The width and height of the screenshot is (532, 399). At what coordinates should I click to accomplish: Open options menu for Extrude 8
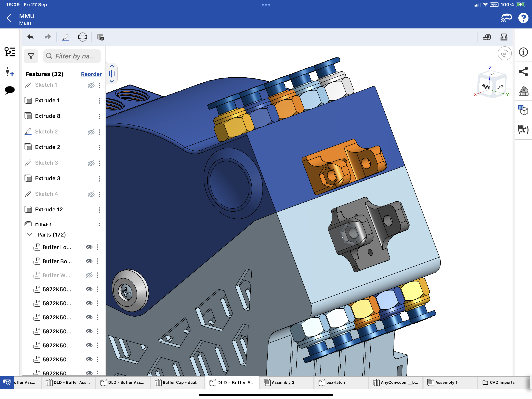point(100,117)
